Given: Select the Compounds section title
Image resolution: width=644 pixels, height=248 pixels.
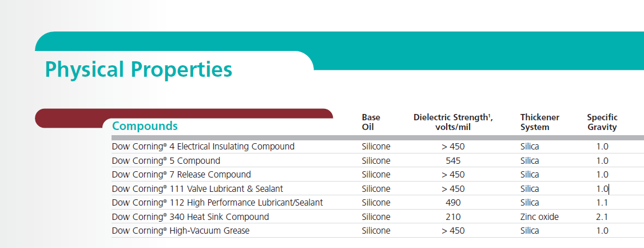Looking at the screenshot, I should click(x=145, y=126).
